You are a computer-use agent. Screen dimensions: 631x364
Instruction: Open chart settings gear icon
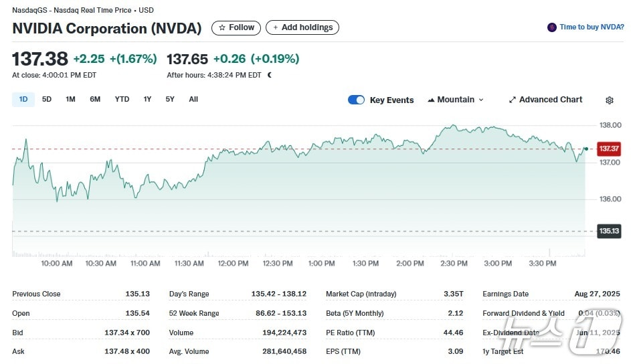[609, 100]
